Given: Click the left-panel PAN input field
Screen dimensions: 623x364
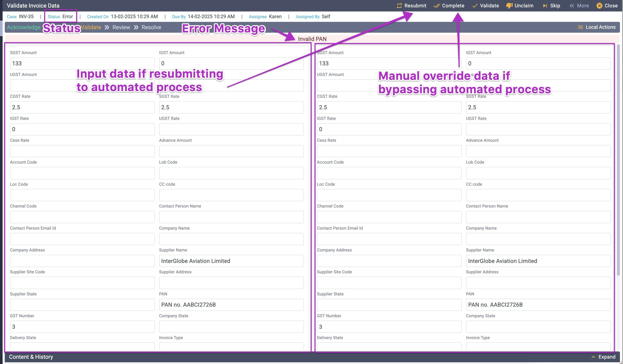Looking at the screenshot, I should click(231, 305).
